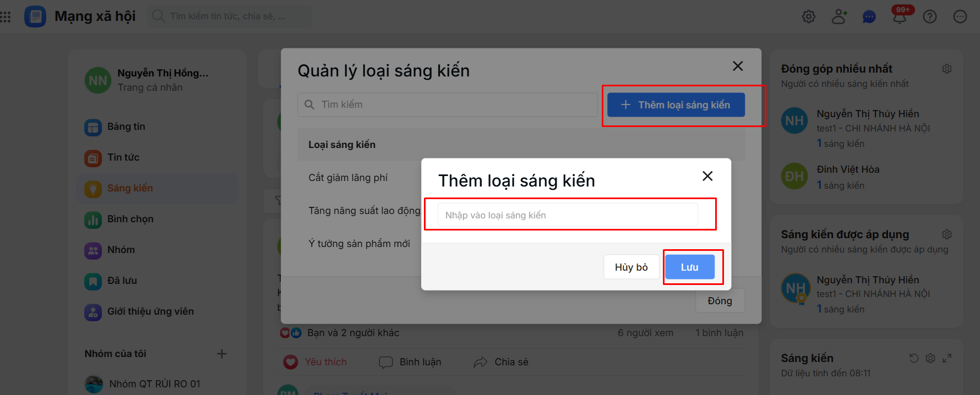Click the Nhập vào loại sáng kiến field
This screenshot has height=395, width=980.
pos(568,215)
